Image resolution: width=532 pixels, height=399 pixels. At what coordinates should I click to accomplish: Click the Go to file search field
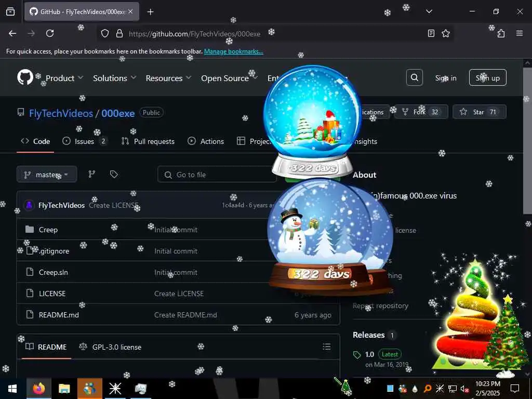tap(217, 175)
